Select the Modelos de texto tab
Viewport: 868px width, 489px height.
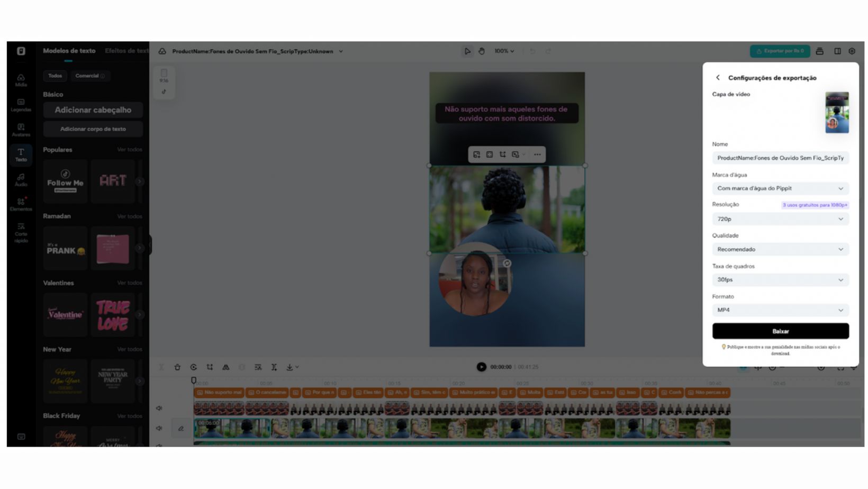(x=69, y=51)
